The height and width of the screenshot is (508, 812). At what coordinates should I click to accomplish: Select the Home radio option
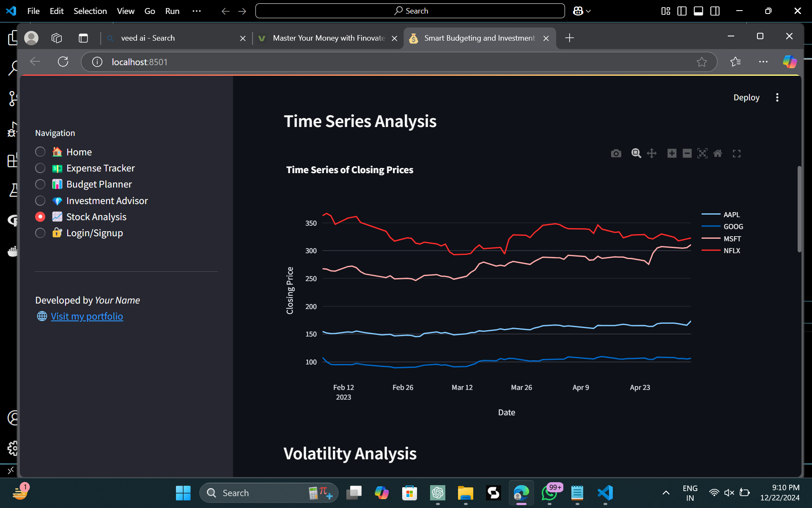tap(40, 152)
